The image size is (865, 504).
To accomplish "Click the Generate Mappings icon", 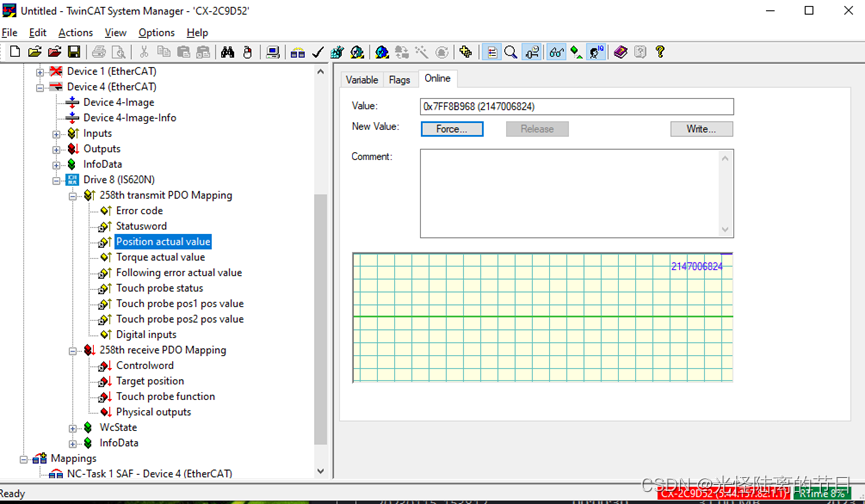I will point(298,52).
